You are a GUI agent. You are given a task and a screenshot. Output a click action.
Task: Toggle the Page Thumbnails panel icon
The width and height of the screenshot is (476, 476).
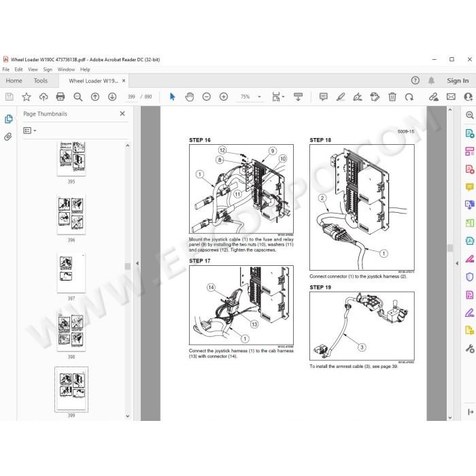tap(8, 119)
